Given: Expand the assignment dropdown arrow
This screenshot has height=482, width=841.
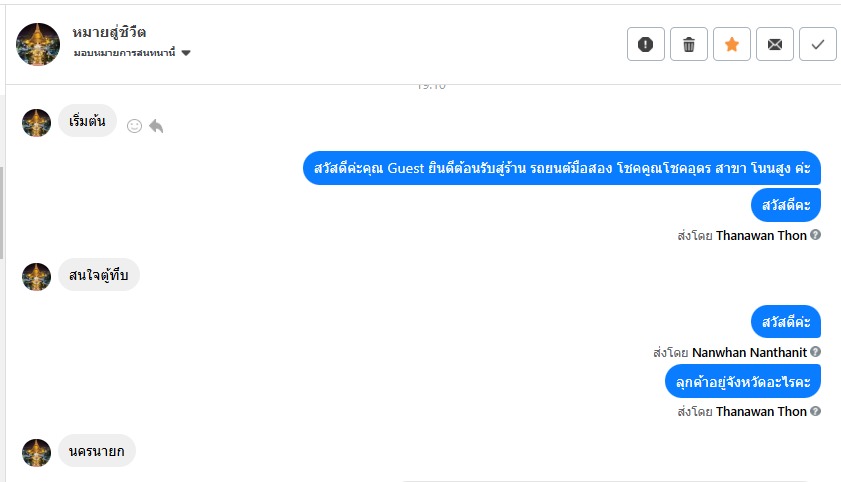Looking at the screenshot, I should 186,53.
